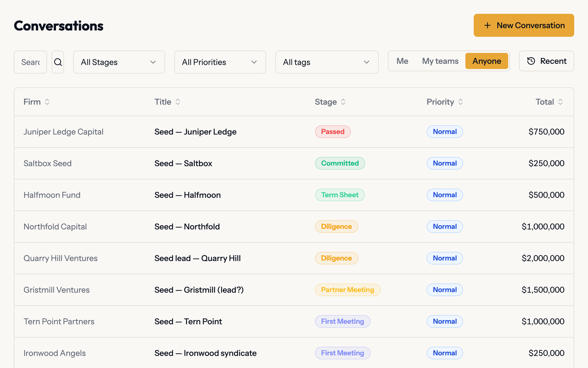Sort by Title column arrows
Screen dimensions: 588x368
(178, 102)
